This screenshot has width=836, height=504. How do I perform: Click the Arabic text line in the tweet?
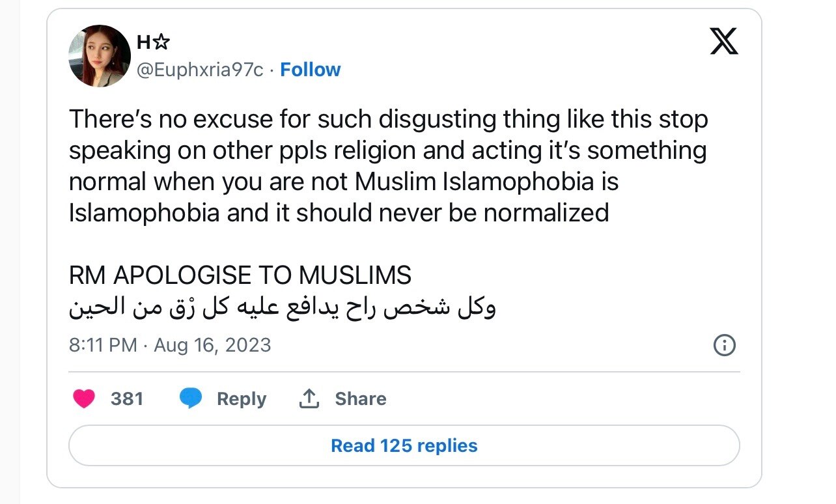tap(283, 306)
